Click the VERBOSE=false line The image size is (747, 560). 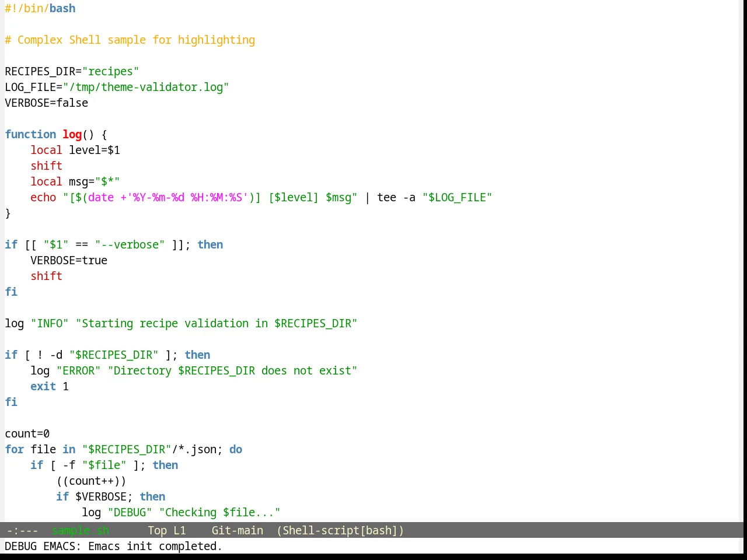[47, 103]
